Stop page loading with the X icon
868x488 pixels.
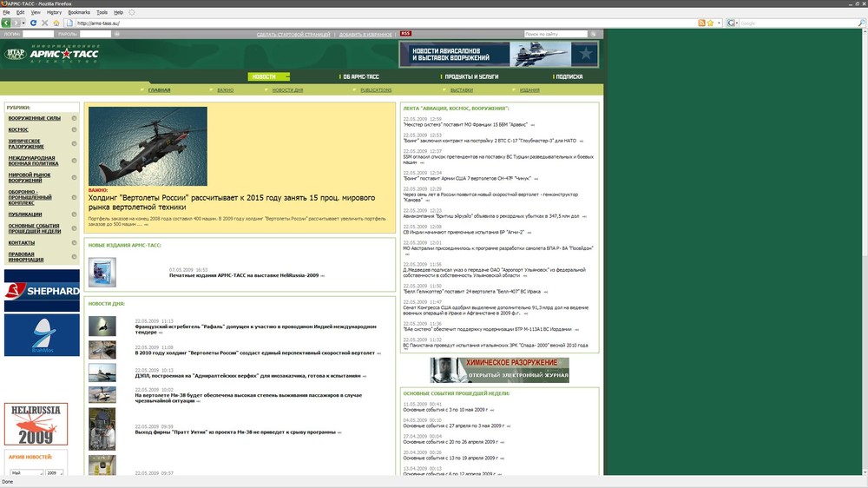(x=45, y=23)
